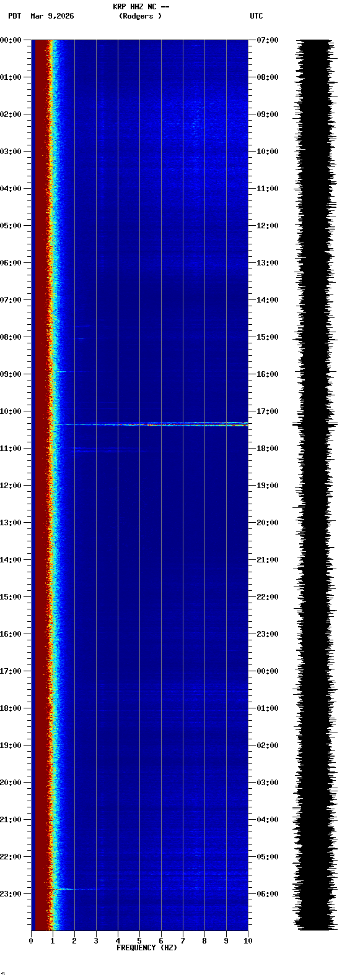
Task: Click the seismogram waveform trace near 20:00 UTC
Action: 315,523
